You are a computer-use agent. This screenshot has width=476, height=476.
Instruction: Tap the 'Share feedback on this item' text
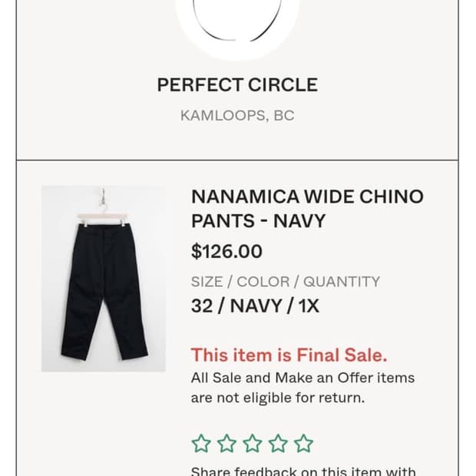(x=302, y=471)
